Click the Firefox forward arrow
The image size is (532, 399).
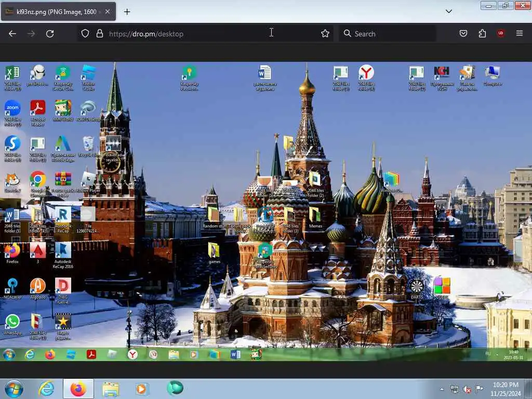pos(31,34)
